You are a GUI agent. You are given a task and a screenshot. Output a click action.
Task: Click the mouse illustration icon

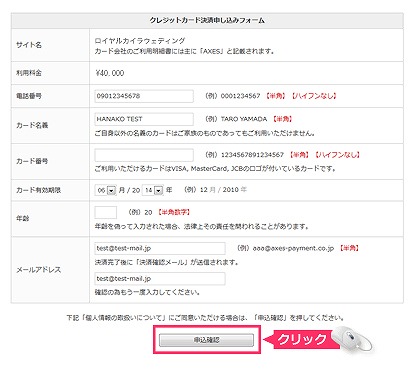click(x=353, y=339)
